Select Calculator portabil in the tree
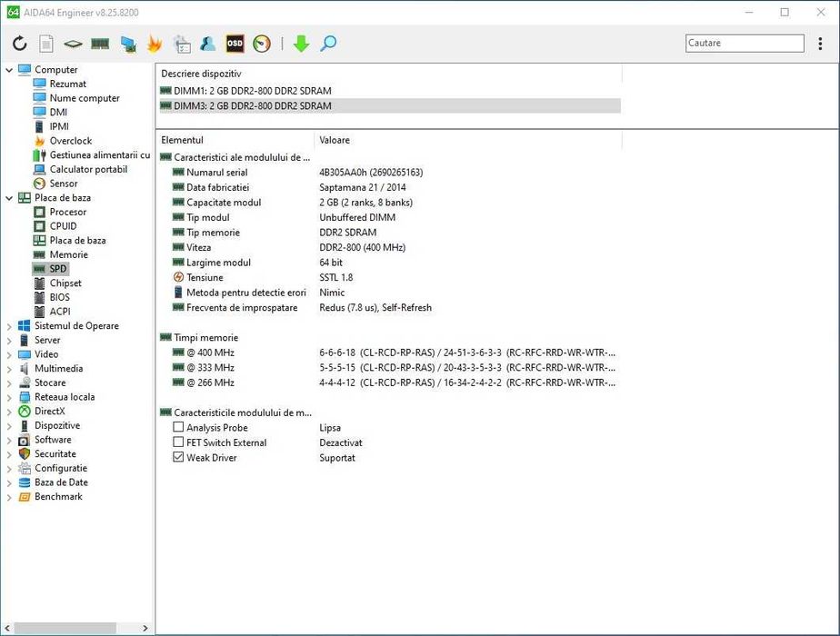 pyautogui.click(x=88, y=169)
